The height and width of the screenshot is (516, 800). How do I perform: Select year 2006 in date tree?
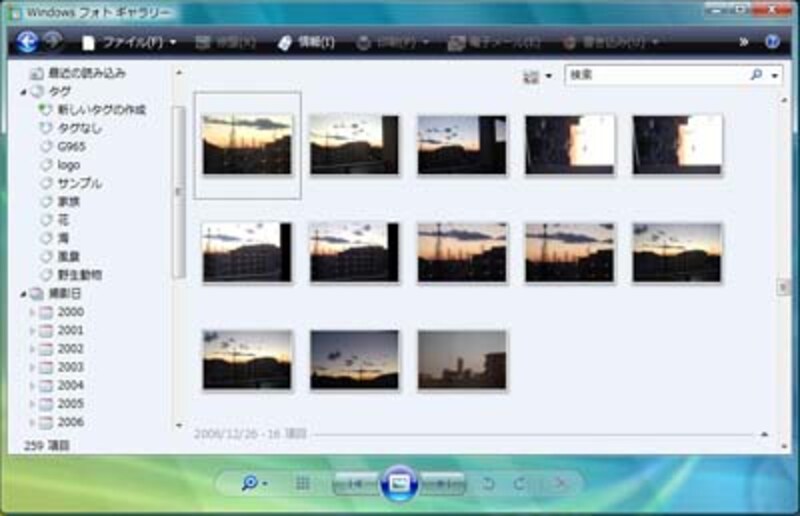pos(62,422)
